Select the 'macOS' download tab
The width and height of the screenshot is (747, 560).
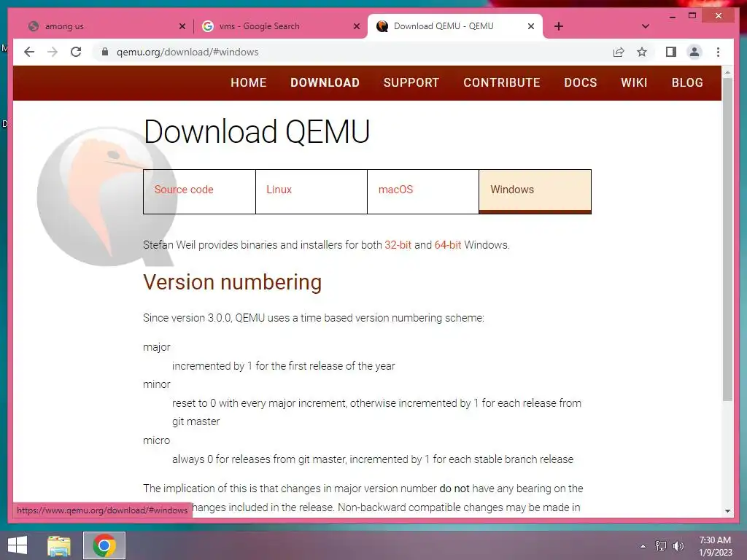pyautogui.click(x=423, y=192)
